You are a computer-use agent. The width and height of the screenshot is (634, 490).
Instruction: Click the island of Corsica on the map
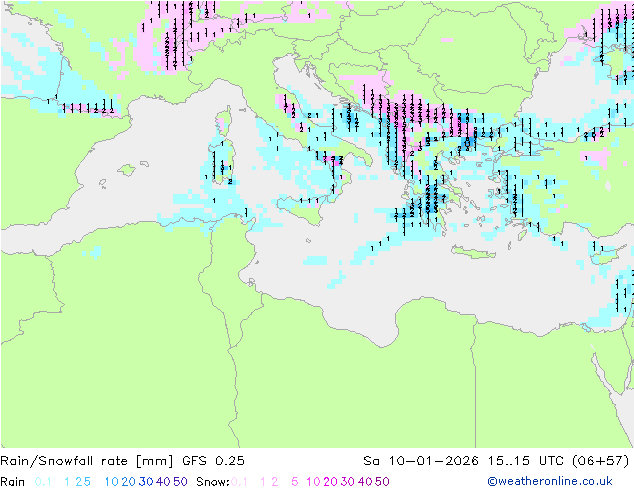pos(225,120)
